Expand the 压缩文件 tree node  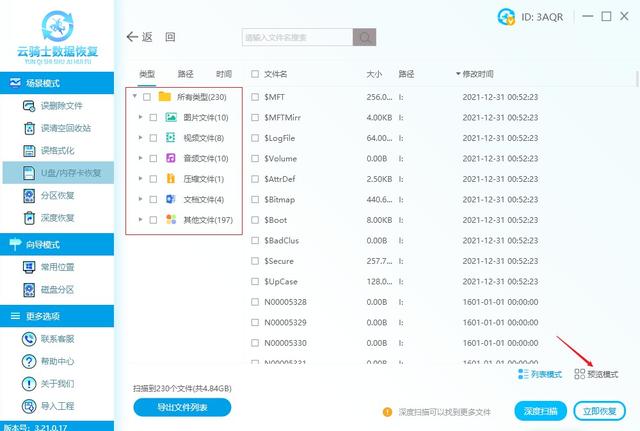140,178
